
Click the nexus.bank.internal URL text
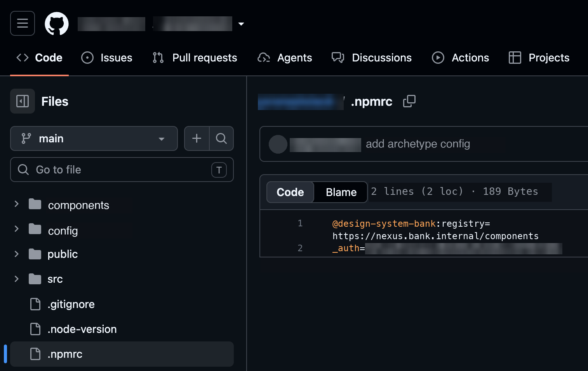pyautogui.click(x=435, y=236)
